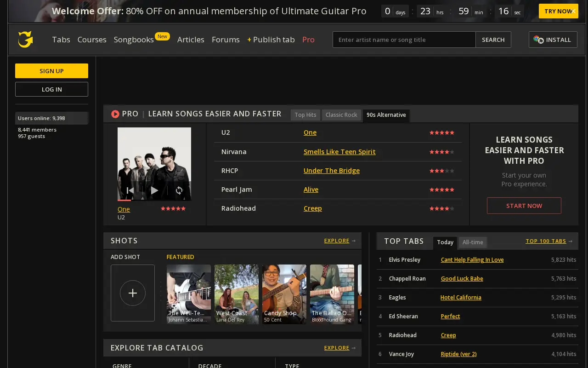Click the red PRO play icon
The width and height of the screenshot is (588, 368).
point(115,114)
